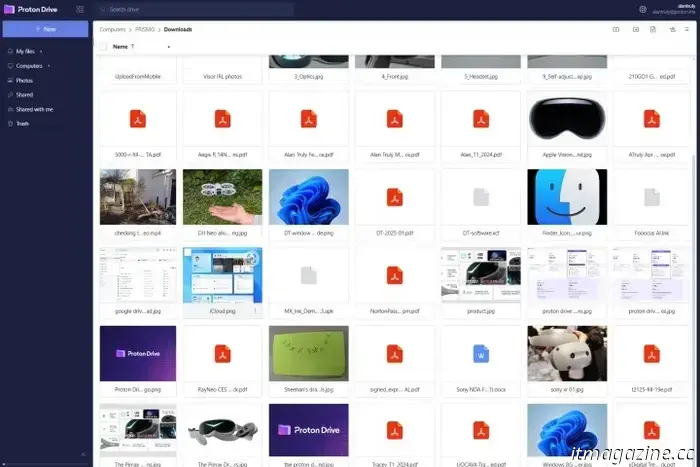700x467 pixels.
Task: Click the upload file toolbar icon
Action: [x=653, y=29]
